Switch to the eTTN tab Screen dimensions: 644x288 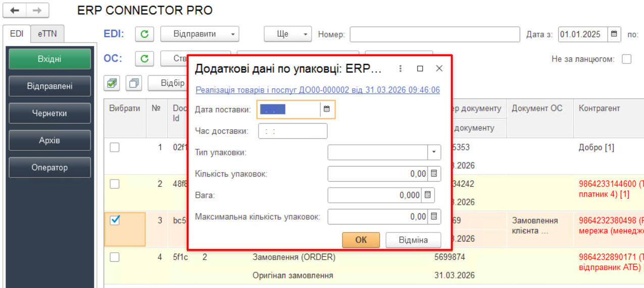pyautogui.click(x=47, y=34)
